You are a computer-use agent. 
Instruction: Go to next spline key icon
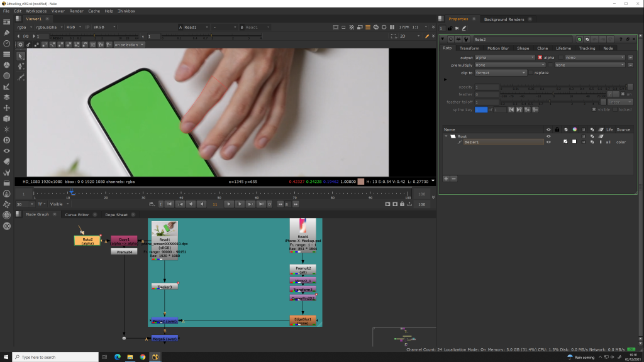(519, 109)
